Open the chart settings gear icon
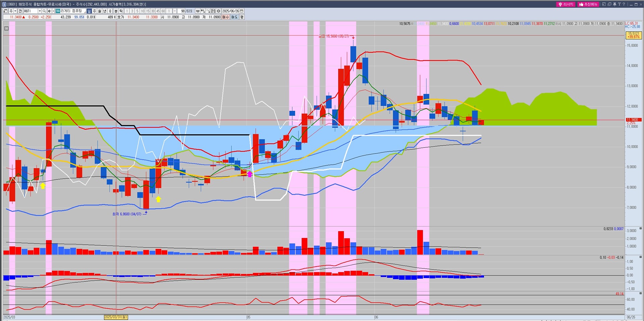Screen dimensions: 644x321 [218, 11]
